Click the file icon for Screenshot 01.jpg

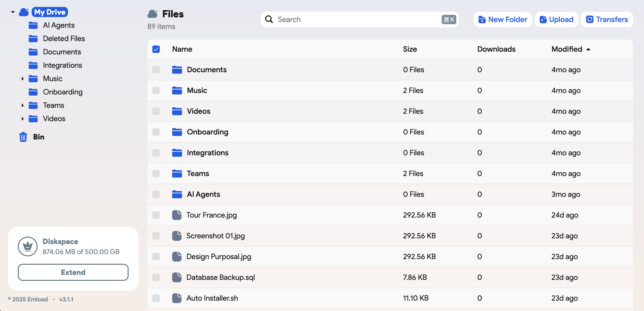[x=177, y=236]
